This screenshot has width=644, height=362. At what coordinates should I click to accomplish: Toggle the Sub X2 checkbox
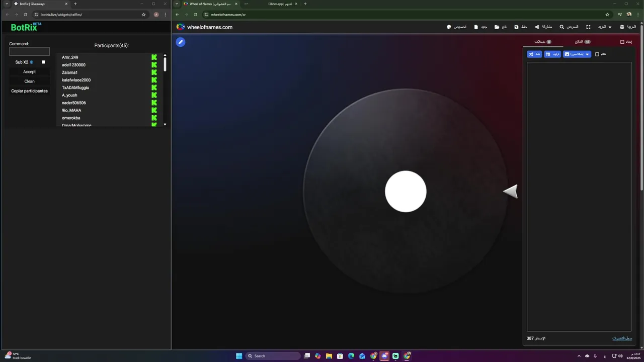[x=43, y=62]
